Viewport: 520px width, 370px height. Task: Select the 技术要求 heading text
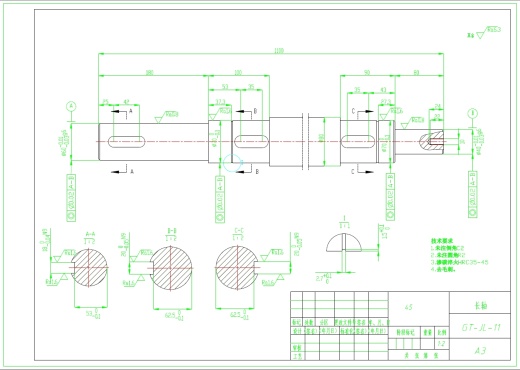[x=443, y=241]
